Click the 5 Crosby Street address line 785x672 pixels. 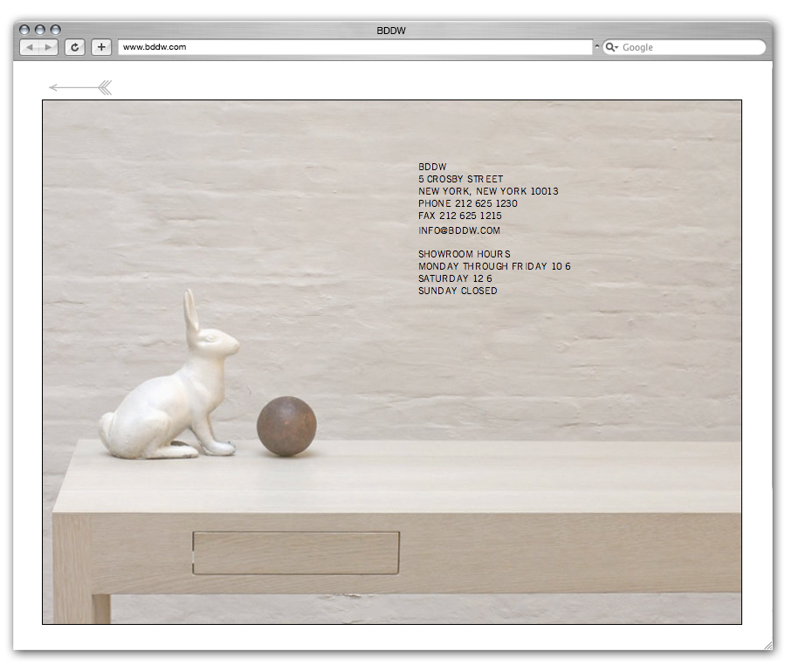460,179
